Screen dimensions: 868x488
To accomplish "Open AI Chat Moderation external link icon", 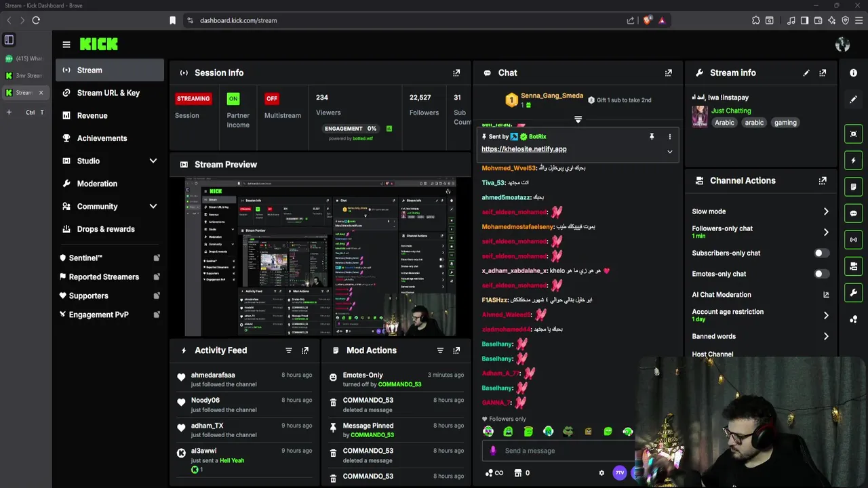I will [826, 295].
